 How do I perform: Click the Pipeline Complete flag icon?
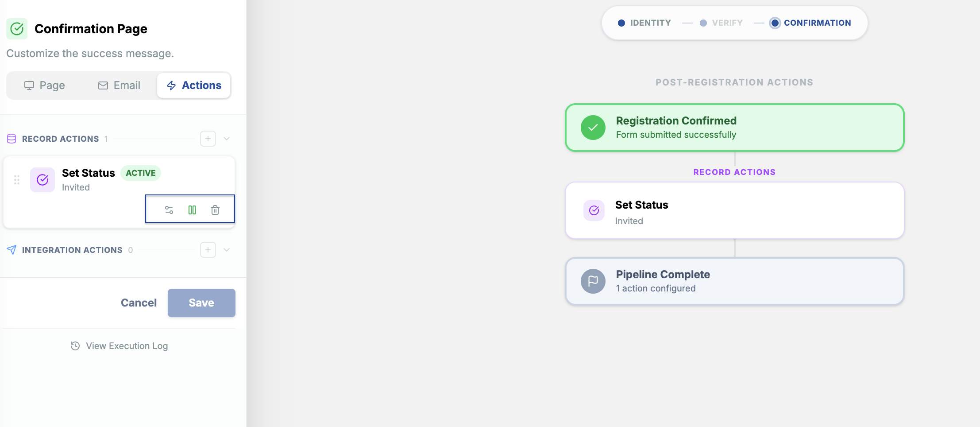point(593,281)
